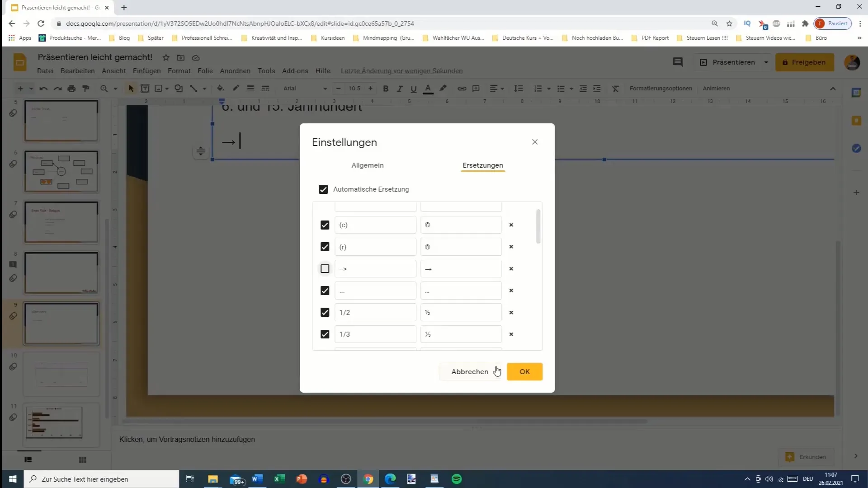The height and width of the screenshot is (488, 868).
Task: Click the undo icon in toolbar
Action: pos(43,89)
